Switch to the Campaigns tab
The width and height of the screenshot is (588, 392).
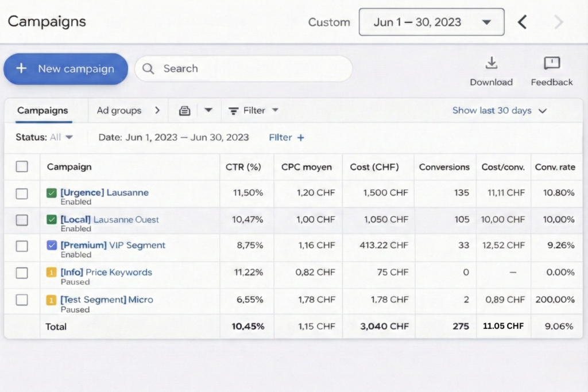42,111
